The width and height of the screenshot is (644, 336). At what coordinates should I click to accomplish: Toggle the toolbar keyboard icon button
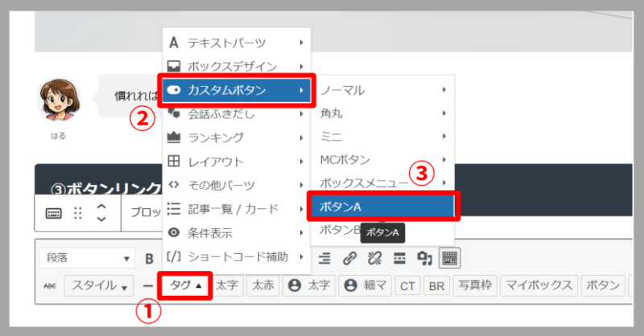[x=450, y=258]
